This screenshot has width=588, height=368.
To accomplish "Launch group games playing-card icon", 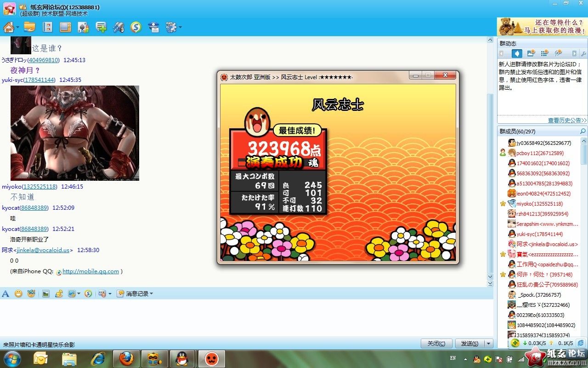I will pyautogui.click(x=83, y=27).
